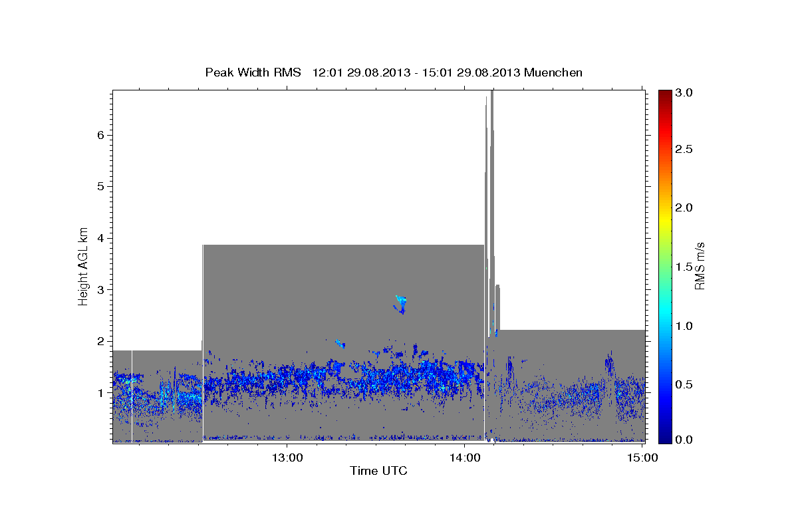
Task: Click 'Muenchen' in the plot title
Action: point(553,72)
